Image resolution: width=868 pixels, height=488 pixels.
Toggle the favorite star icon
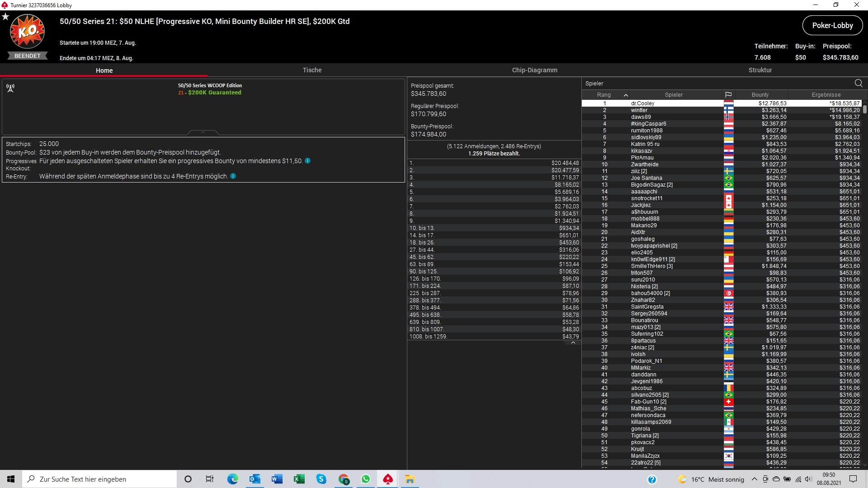(x=5, y=17)
